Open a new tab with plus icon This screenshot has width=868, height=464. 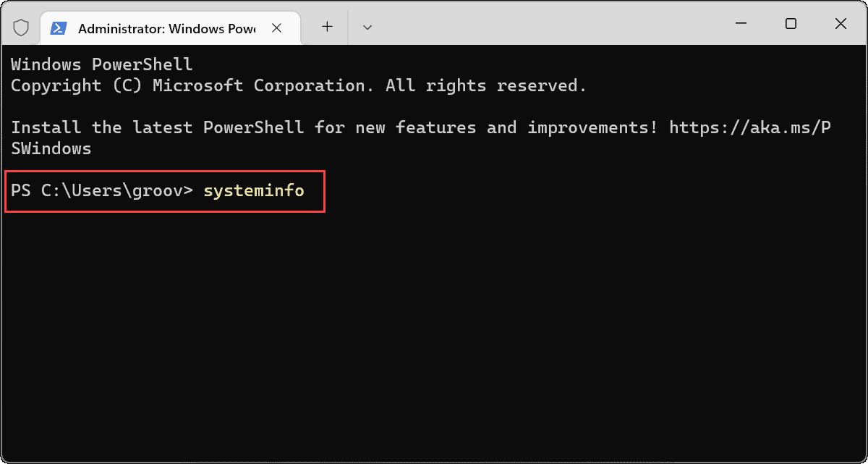pos(327,27)
